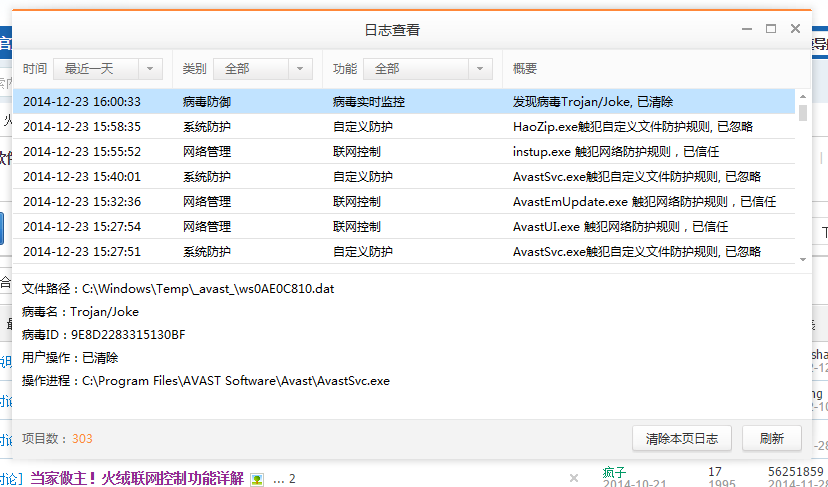Select the AvastSvc.exe entry at 15:27:51
828x487 pixels.
(404, 251)
